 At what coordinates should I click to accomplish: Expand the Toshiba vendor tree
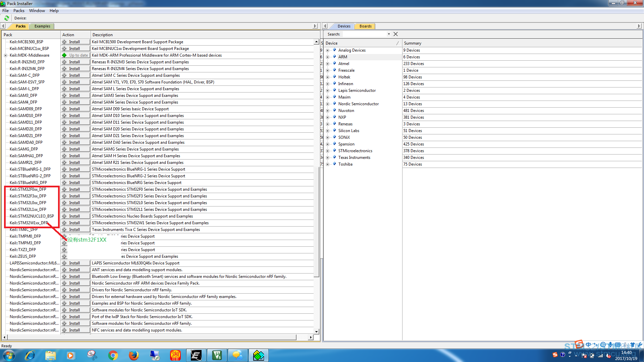click(328, 164)
